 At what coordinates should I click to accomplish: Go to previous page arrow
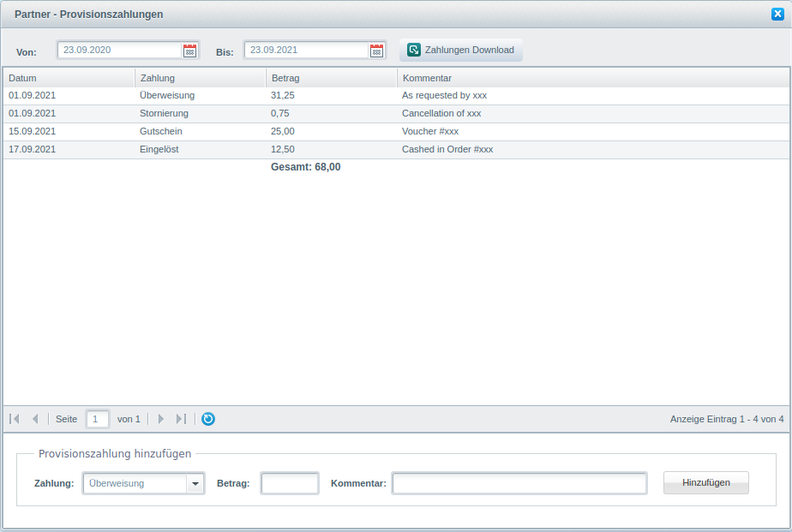click(35, 419)
